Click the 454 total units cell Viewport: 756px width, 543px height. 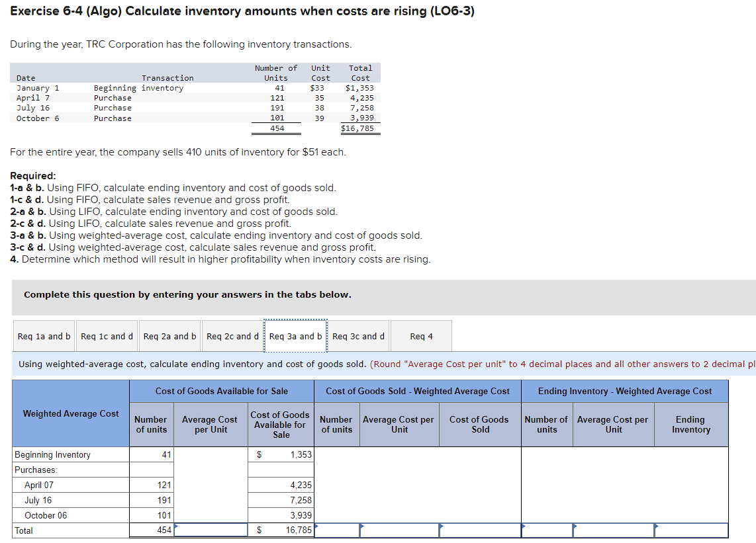pos(151,530)
